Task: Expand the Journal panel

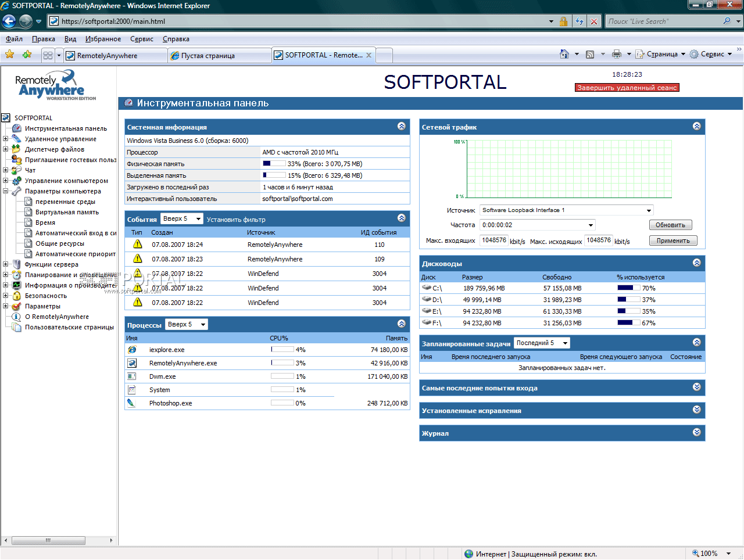Action: (696, 432)
